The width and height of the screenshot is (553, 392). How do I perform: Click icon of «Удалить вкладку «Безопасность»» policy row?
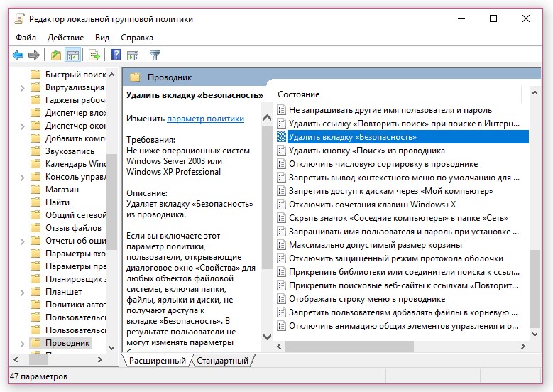point(281,137)
